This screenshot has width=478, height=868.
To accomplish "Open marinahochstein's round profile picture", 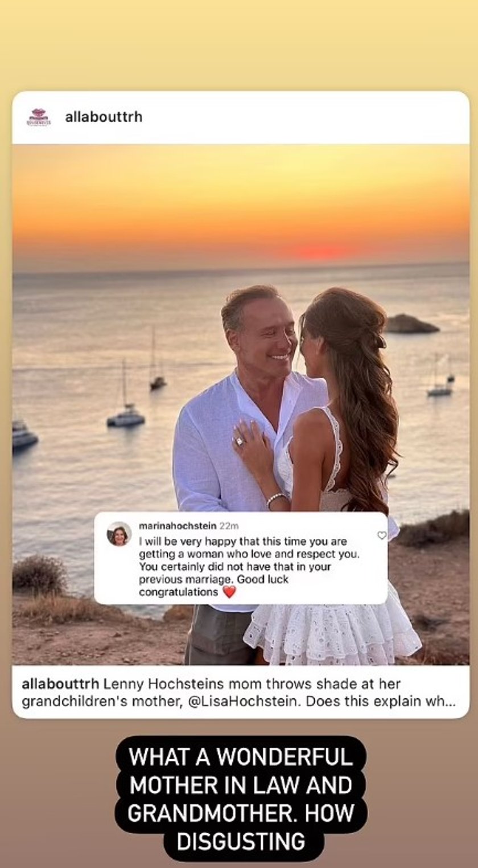I will coord(119,534).
